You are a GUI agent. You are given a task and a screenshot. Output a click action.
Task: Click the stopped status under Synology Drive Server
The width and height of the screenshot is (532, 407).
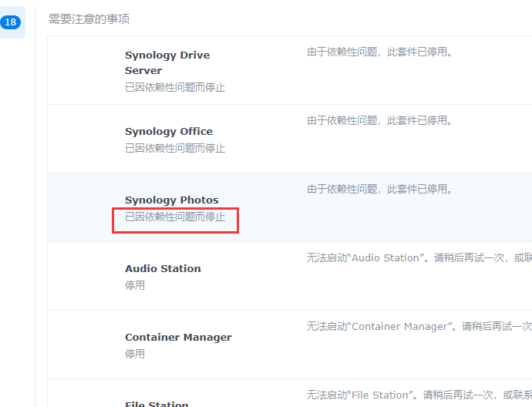tap(175, 88)
